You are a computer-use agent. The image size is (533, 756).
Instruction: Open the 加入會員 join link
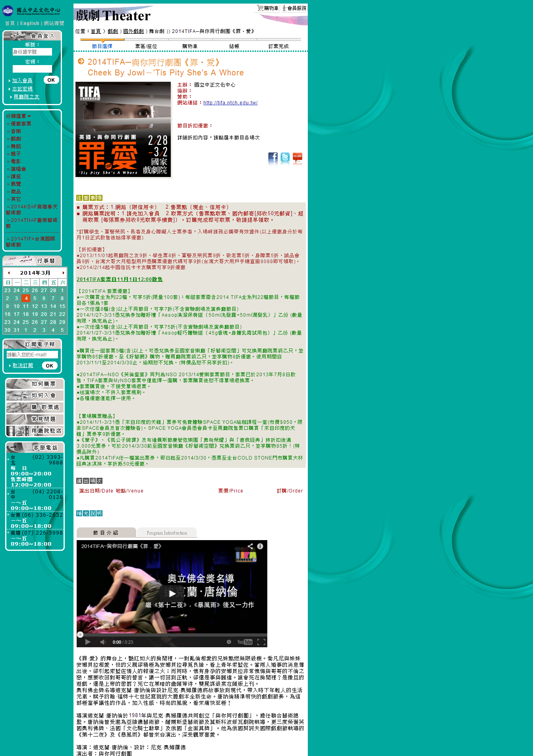[x=22, y=81]
